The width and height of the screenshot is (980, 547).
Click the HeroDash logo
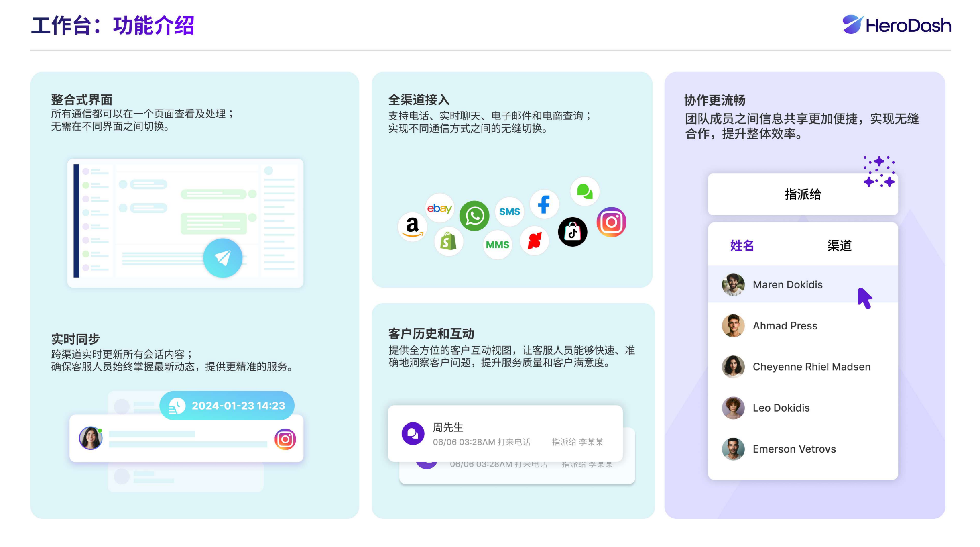(x=897, y=25)
